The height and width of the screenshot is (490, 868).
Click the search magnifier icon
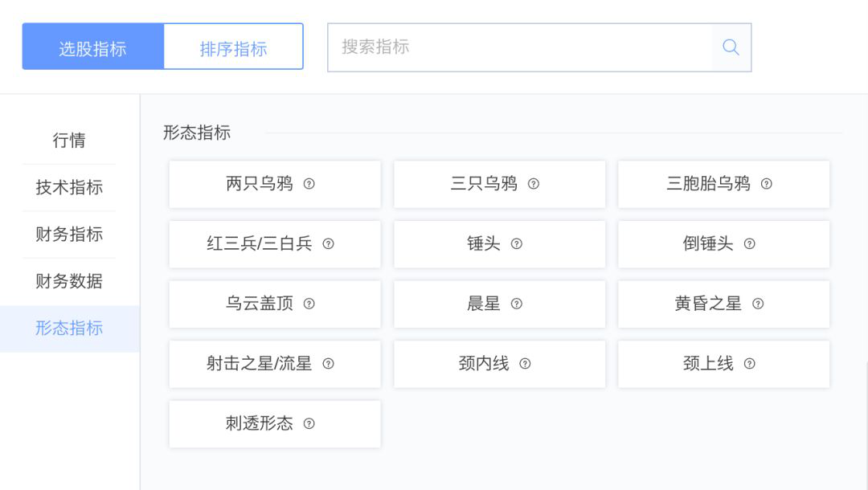coord(731,47)
